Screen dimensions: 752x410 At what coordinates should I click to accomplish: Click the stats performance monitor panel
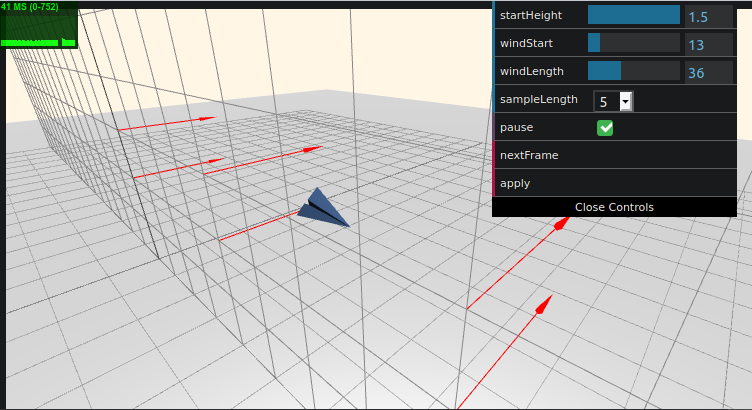tap(39, 24)
